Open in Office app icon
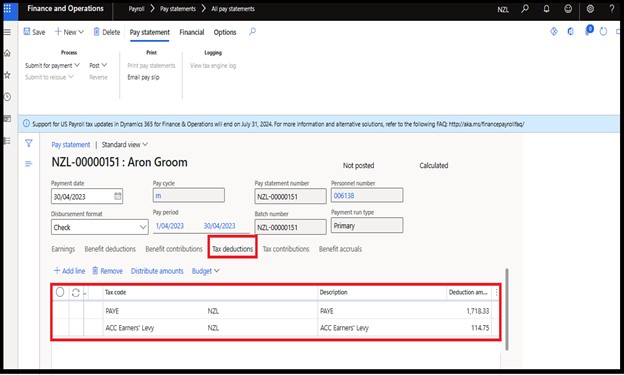The width and height of the screenshot is (624, 375). tap(571, 31)
